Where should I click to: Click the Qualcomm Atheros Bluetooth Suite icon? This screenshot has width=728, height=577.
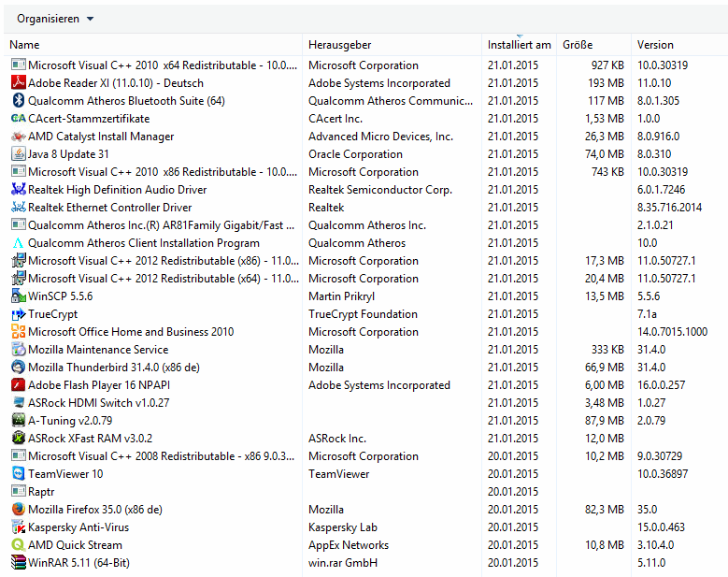coord(18,100)
